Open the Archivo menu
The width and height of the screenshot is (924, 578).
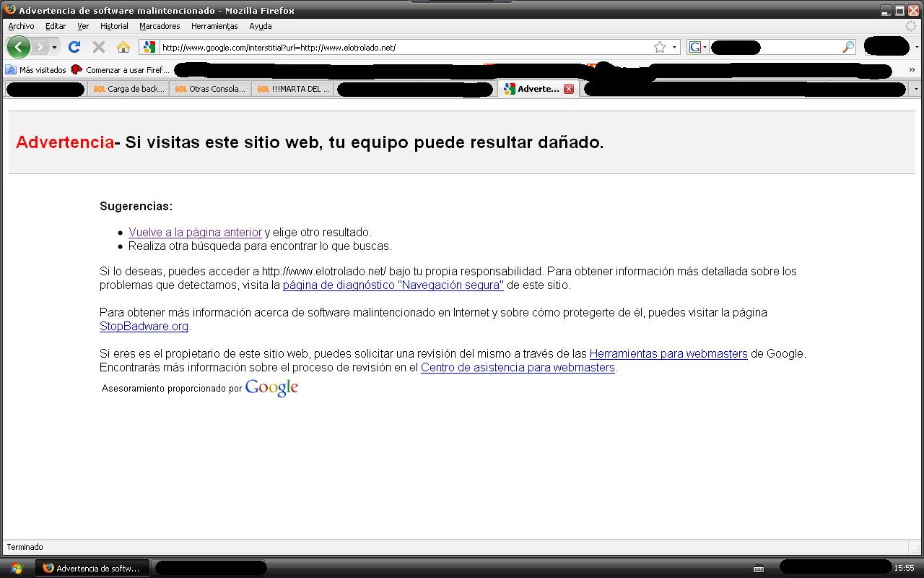point(21,26)
